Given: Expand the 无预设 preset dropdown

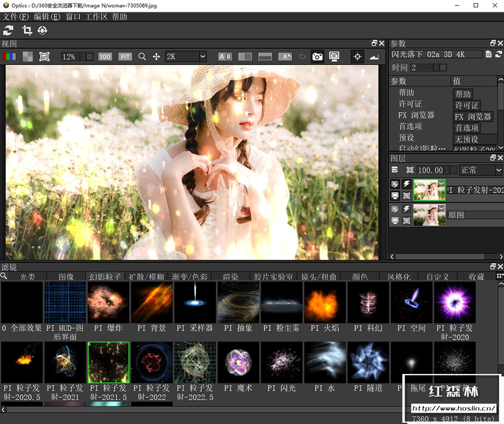Looking at the screenshot, I should 466,139.
